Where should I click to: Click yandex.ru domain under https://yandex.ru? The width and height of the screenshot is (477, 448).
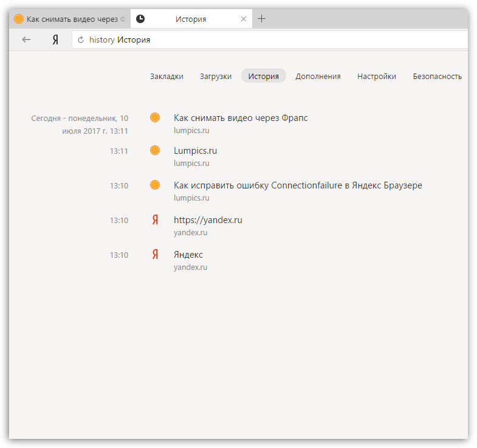pos(190,233)
